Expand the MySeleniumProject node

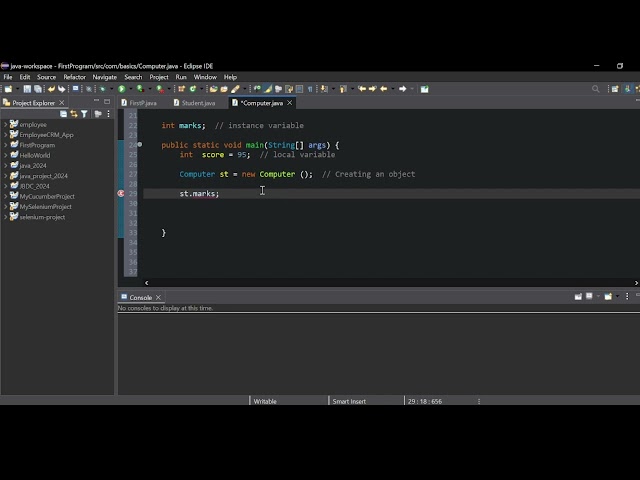(x=5, y=207)
